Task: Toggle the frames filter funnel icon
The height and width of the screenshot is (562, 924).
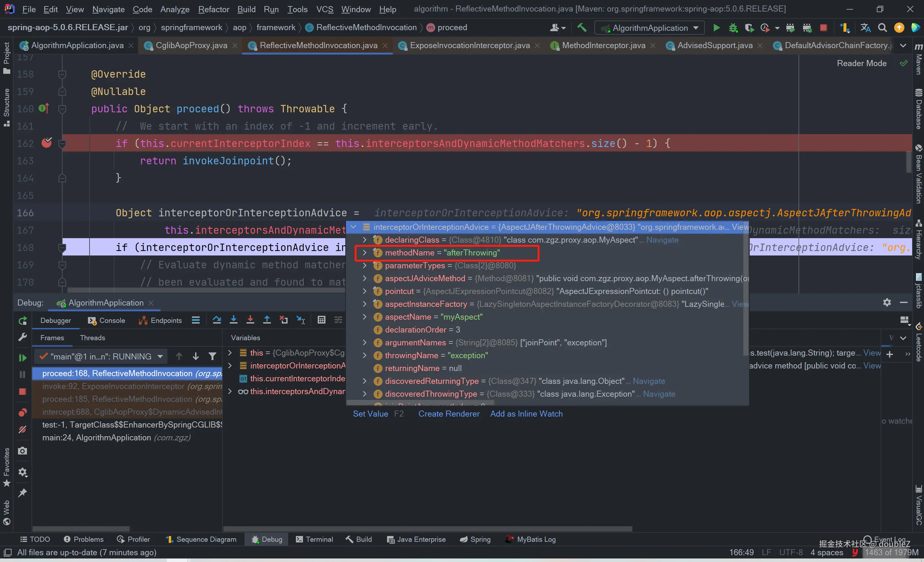Action: click(x=212, y=356)
